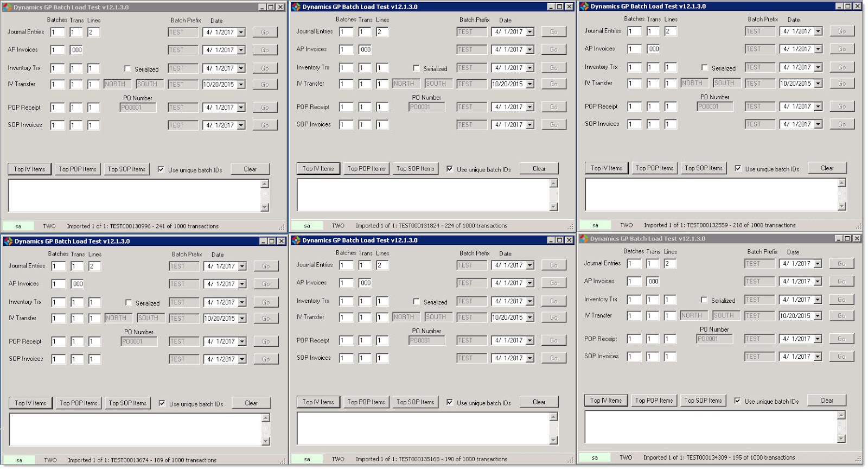This screenshot has width=868, height=470.
Task: Click status text 'TEST000131824 - 224 of 1000 transactions'
Action: click(x=453, y=226)
